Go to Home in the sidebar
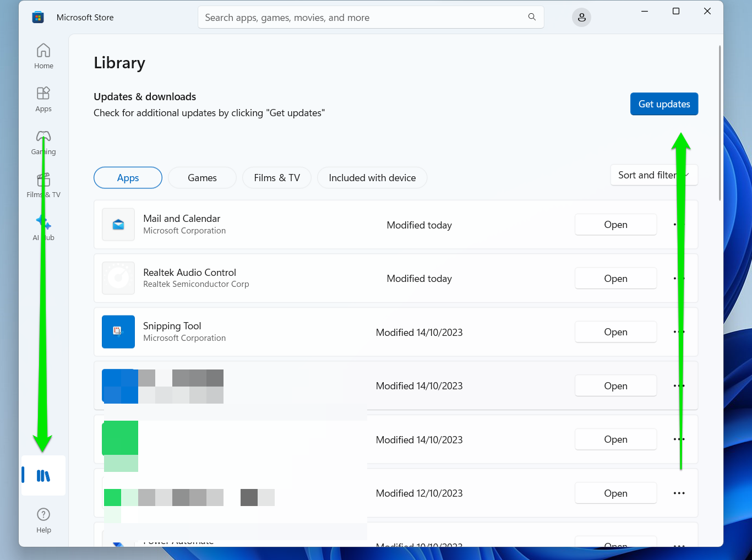Viewport: 752px width, 560px height. pyautogui.click(x=43, y=56)
